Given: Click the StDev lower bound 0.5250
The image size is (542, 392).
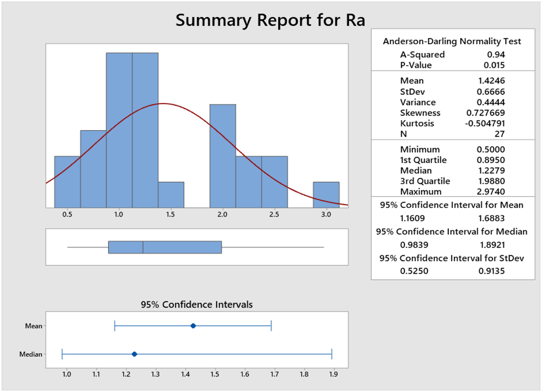Looking at the screenshot, I should 414,271.
